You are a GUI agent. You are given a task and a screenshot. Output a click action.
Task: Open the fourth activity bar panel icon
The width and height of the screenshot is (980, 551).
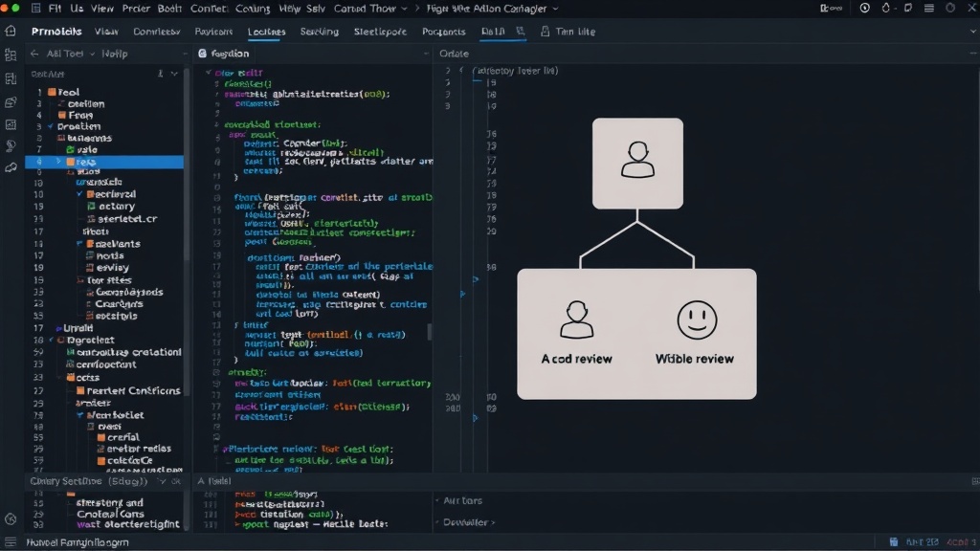(11, 101)
